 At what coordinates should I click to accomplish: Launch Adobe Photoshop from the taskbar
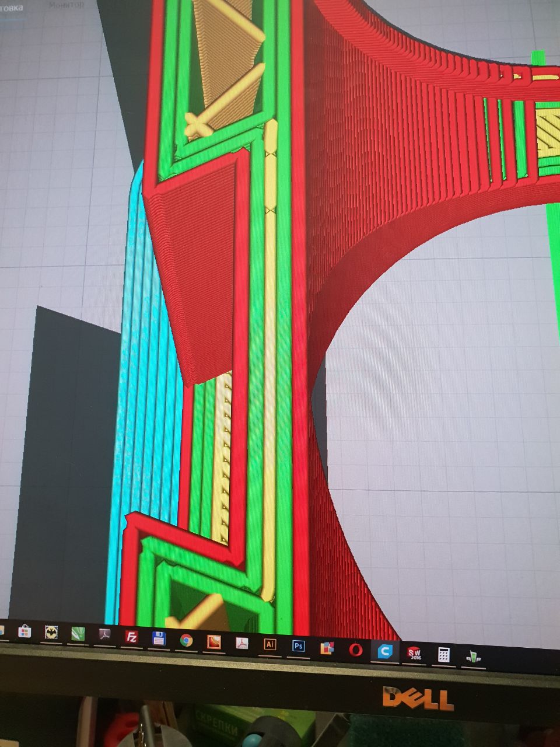299,646
